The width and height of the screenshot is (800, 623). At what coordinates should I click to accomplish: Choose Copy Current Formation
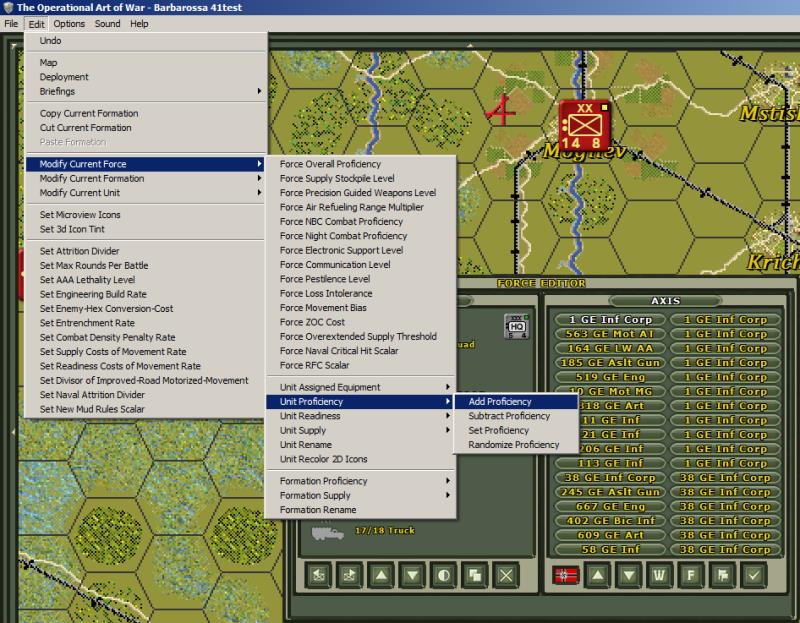145,113
